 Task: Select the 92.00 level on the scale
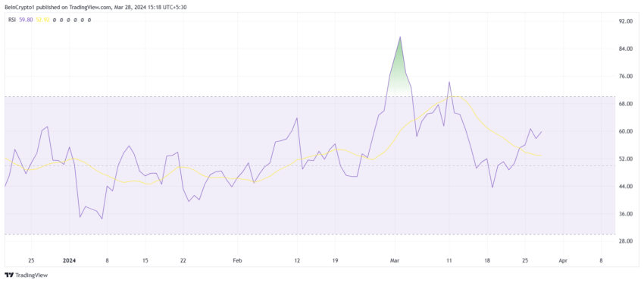(627, 21)
